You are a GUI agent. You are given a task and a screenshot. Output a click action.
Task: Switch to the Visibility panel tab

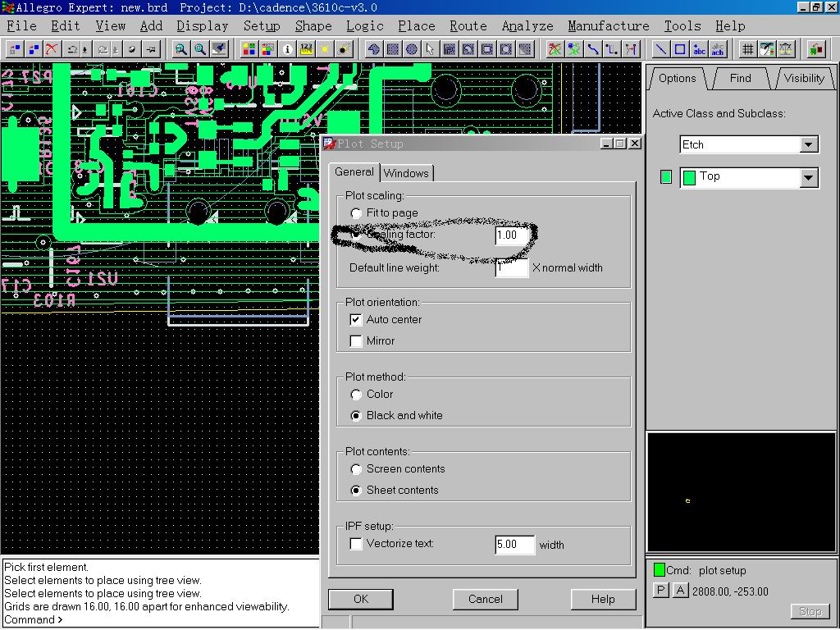(x=803, y=79)
